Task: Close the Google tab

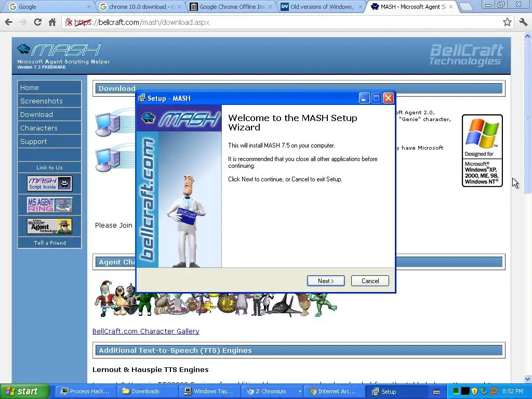Action: (88, 7)
